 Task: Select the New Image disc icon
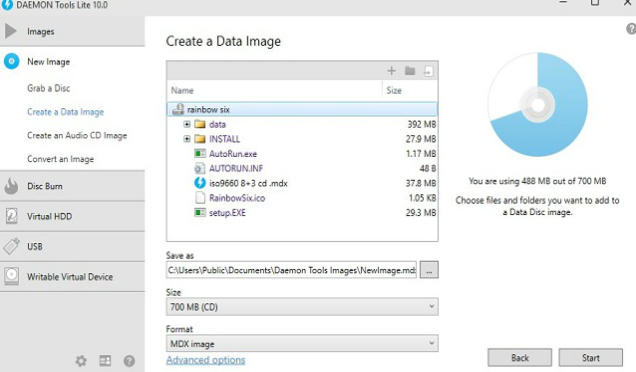pos(11,61)
